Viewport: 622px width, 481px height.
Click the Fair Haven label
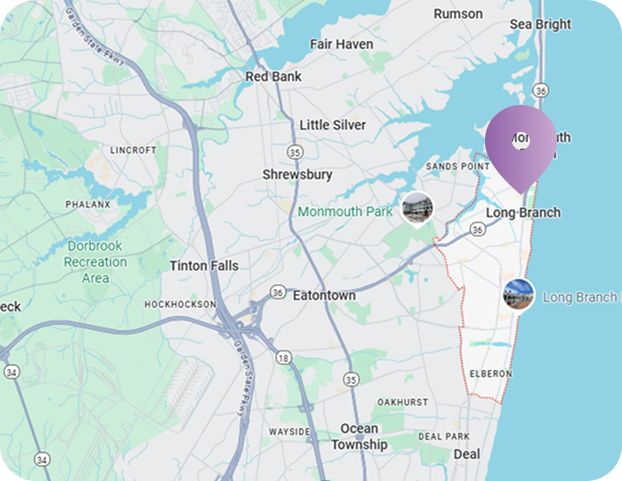point(342,44)
